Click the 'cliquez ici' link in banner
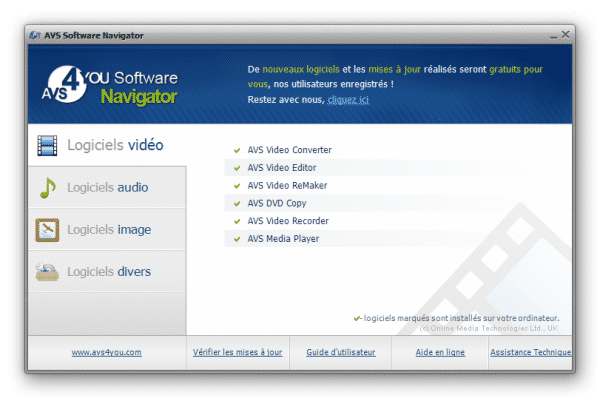The height and width of the screenshot is (398, 600). click(348, 100)
